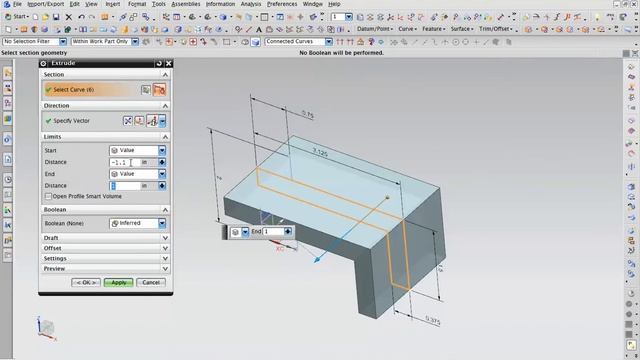Click the Extrude dialog gear options icon

tap(44, 63)
